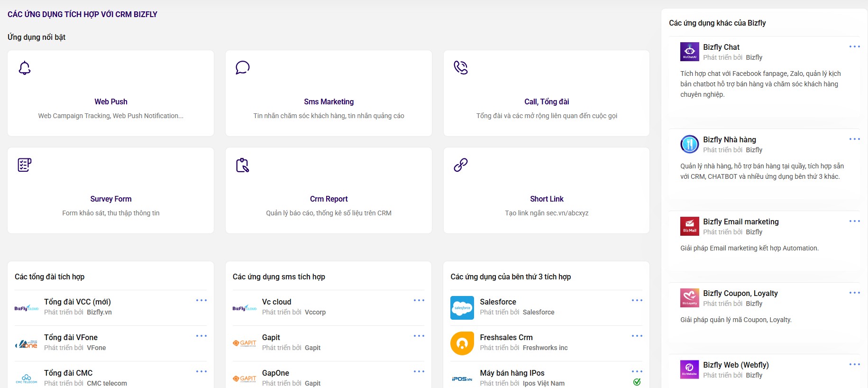868x388 pixels.
Task: Open three-dot menu for Vc cloud
Action: point(419,300)
